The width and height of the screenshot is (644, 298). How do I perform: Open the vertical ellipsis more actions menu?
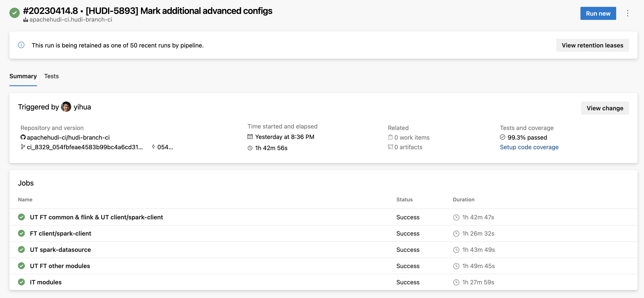coord(628,13)
